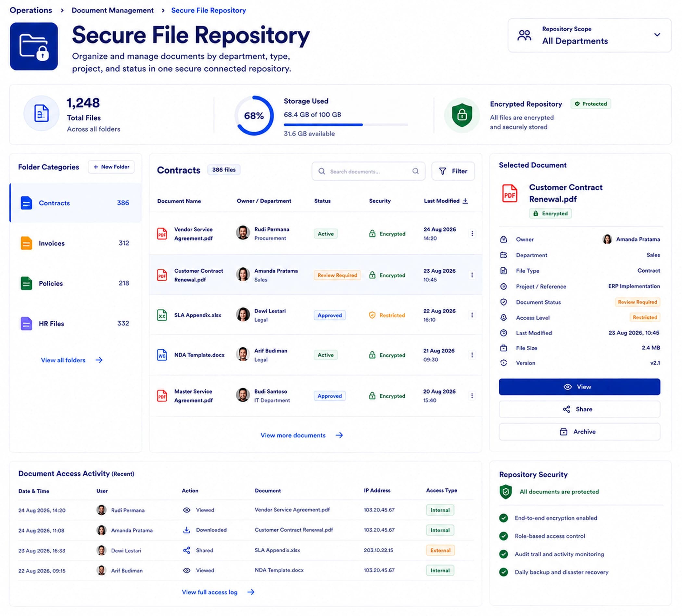Go to Document Management in the breadcrumb
This screenshot has width=682, height=616.
tap(113, 10)
